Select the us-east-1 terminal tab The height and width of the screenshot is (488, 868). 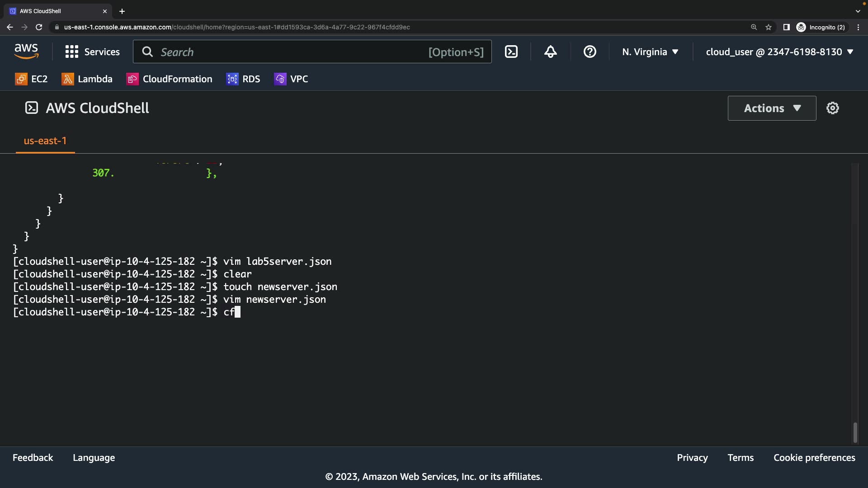click(45, 141)
